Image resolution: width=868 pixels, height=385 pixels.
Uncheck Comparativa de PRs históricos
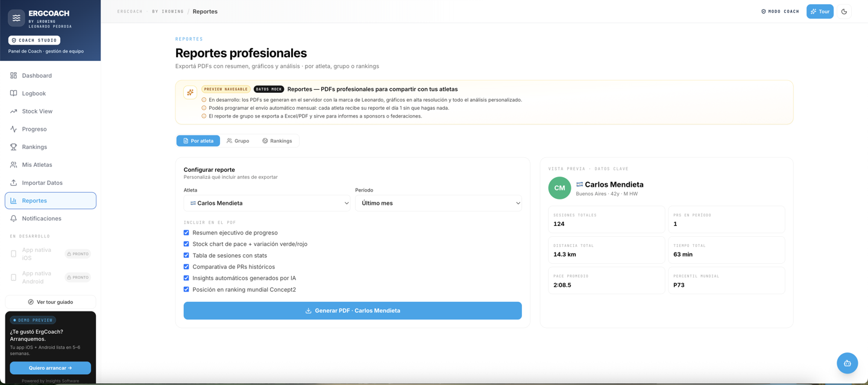pyautogui.click(x=186, y=267)
